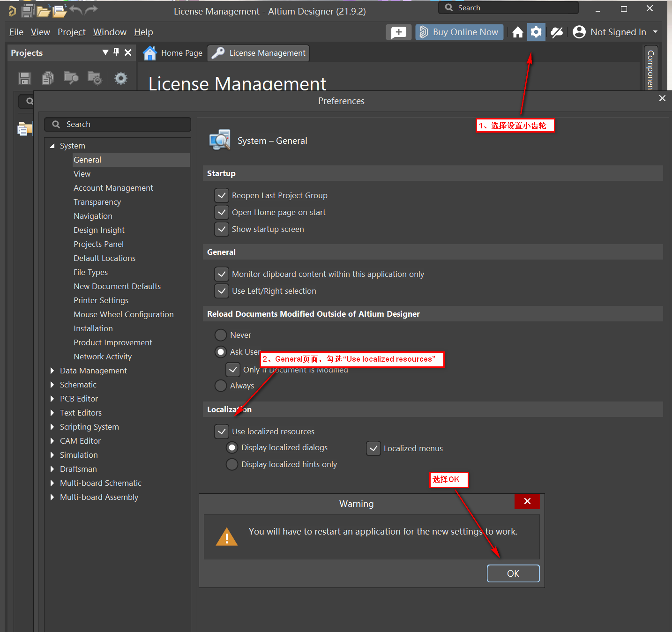The width and height of the screenshot is (672, 632).
Task: Select Account Management in System tree
Action: click(x=113, y=188)
